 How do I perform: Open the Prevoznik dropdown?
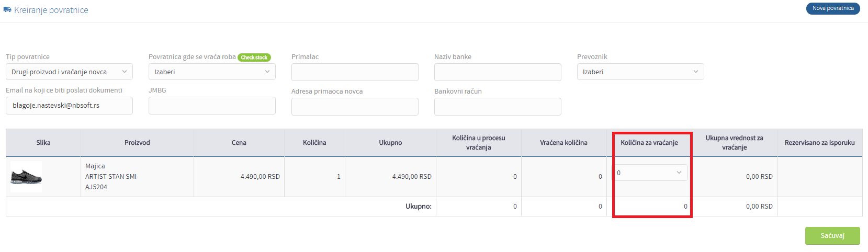click(640, 72)
